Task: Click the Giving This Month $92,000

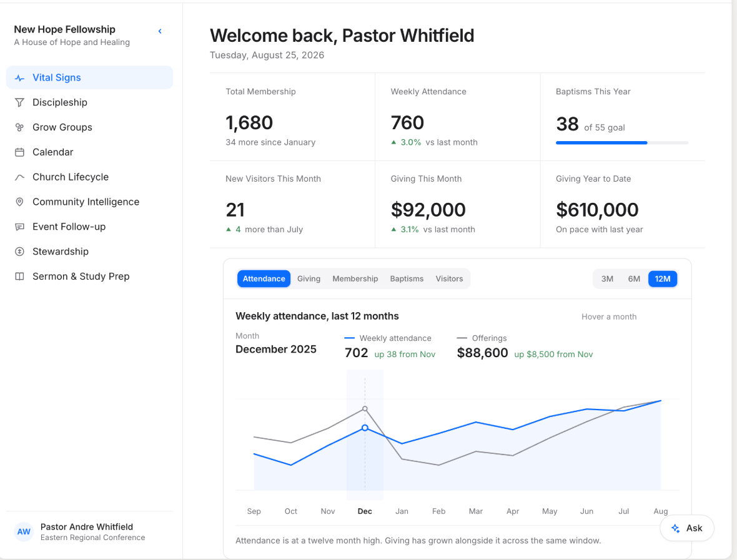Action: (428, 210)
